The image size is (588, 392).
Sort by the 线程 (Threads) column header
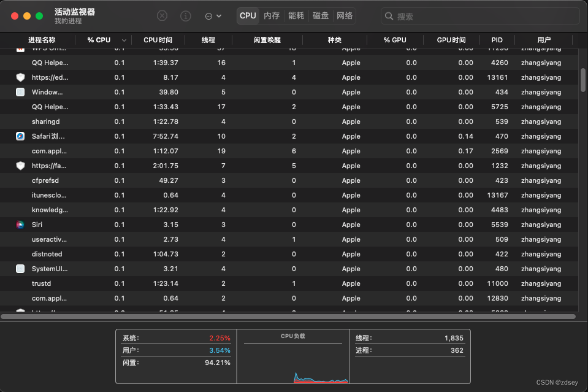click(x=208, y=39)
